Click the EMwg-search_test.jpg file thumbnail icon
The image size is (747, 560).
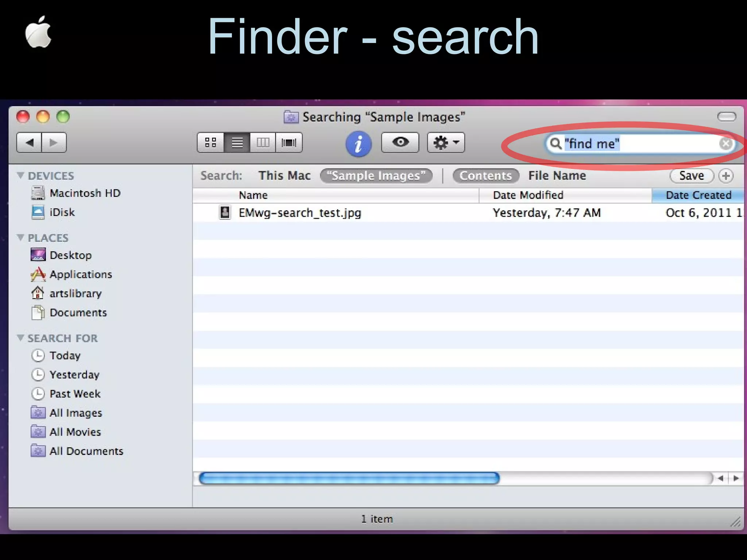(225, 212)
